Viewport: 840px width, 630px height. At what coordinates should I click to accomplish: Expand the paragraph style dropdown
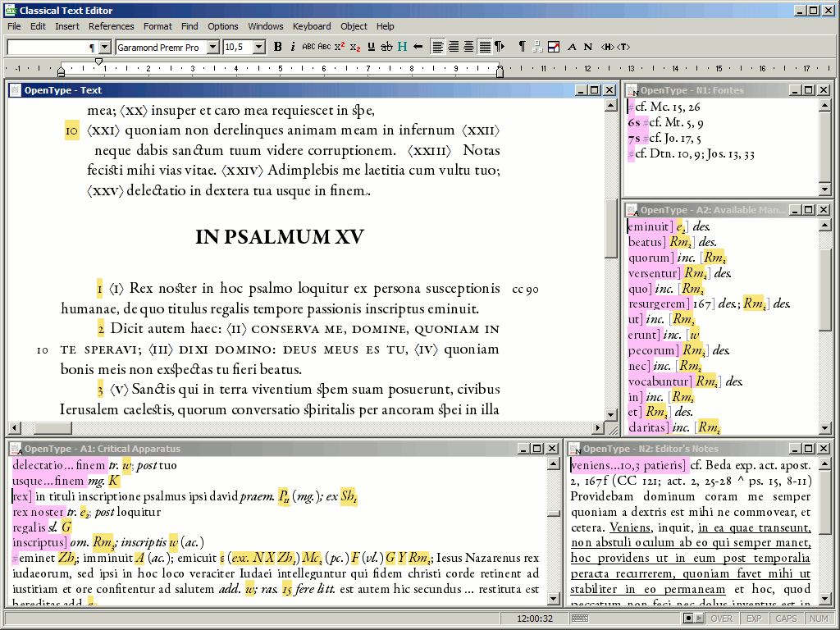pos(106,48)
